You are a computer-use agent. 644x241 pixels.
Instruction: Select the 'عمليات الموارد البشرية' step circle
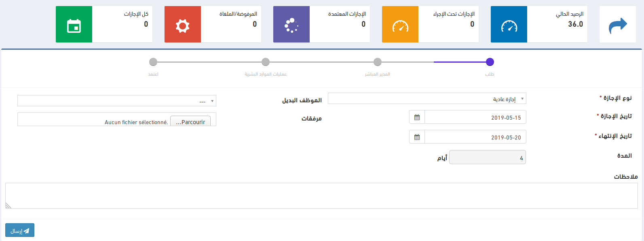[x=265, y=62]
